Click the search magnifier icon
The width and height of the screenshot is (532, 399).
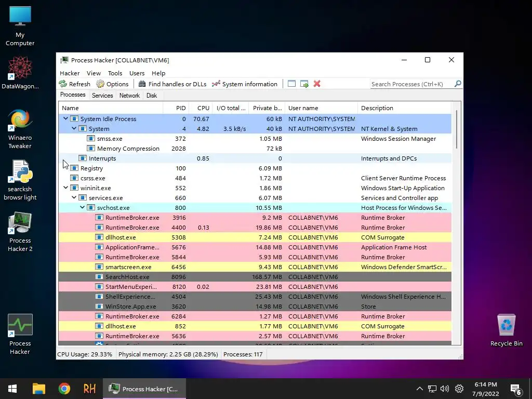(x=458, y=84)
